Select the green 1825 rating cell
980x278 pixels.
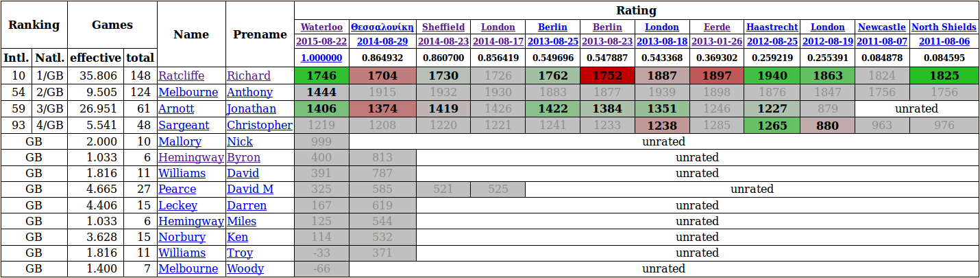(x=944, y=76)
